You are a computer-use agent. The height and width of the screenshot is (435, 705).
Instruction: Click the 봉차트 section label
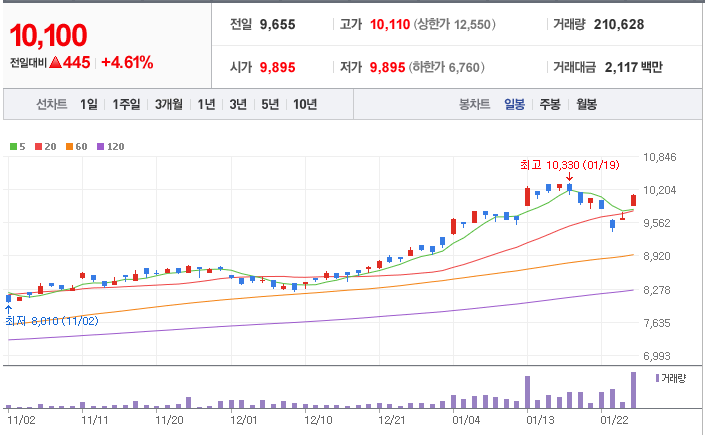pyautogui.click(x=474, y=104)
